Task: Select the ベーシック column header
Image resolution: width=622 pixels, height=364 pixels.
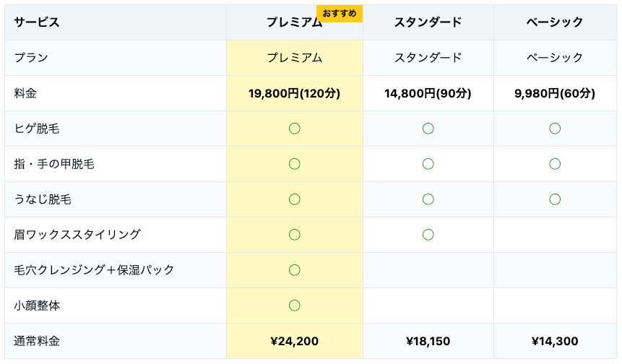Action: pos(554,22)
